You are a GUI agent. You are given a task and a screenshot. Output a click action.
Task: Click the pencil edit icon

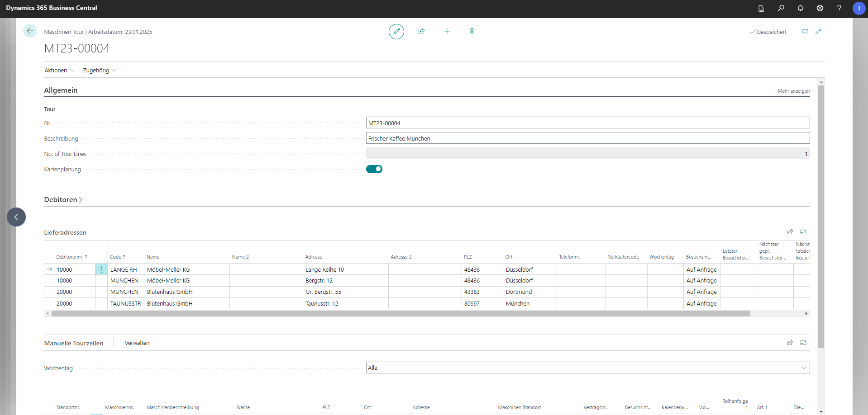coord(396,32)
